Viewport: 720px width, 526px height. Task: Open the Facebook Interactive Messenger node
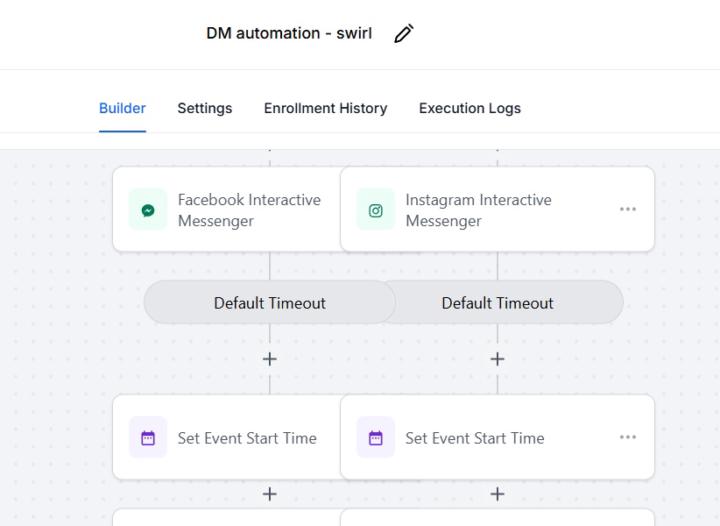pyautogui.click(x=249, y=210)
